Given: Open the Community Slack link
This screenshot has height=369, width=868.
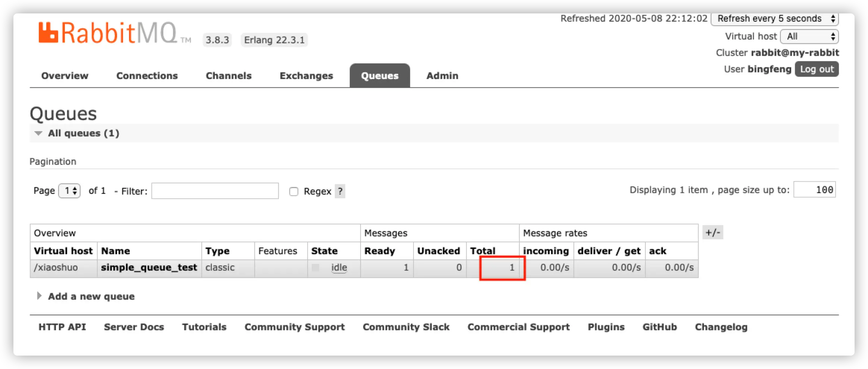Looking at the screenshot, I should click(406, 327).
